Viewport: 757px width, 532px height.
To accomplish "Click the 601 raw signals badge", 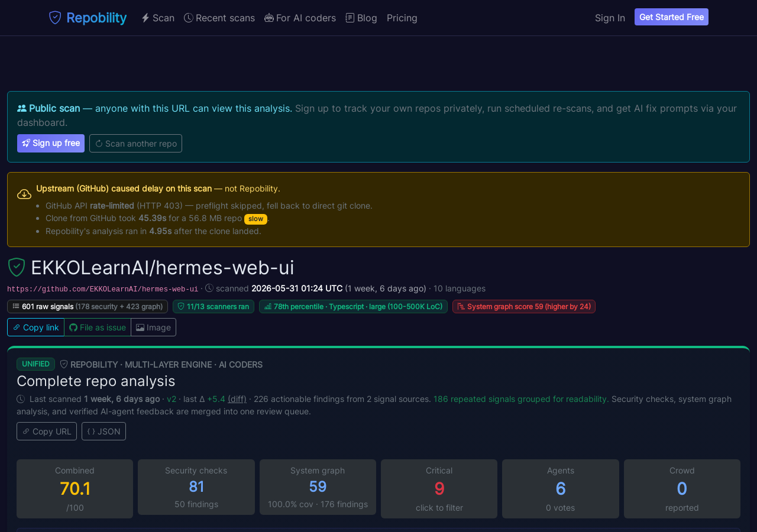I will pos(88,306).
